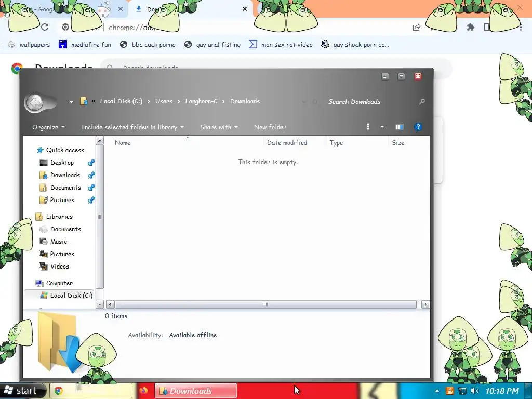This screenshot has height=399, width=532.
Task: Click Chrome share page icon
Action: (417, 28)
